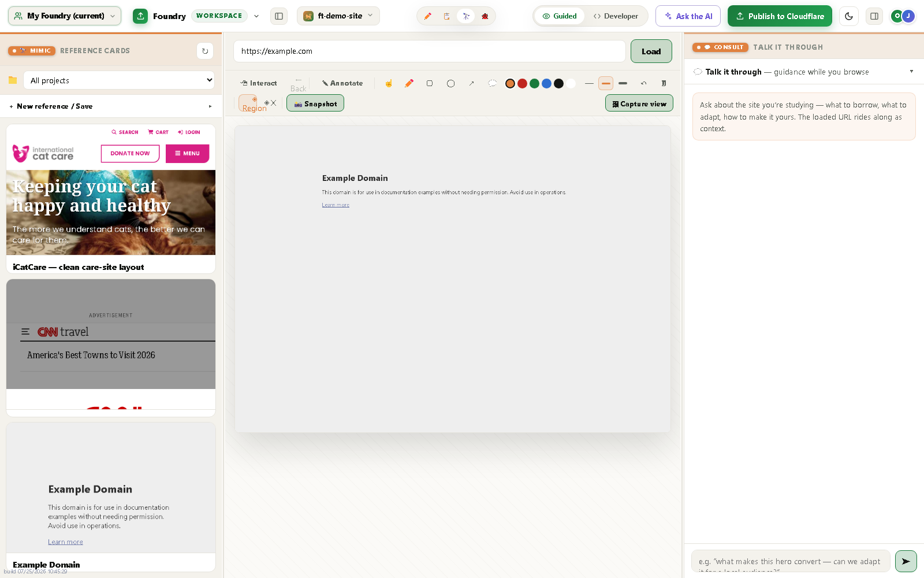Expand New reference / Save section
This screenshot has height=578, width=924.
(x=111, y=106)
